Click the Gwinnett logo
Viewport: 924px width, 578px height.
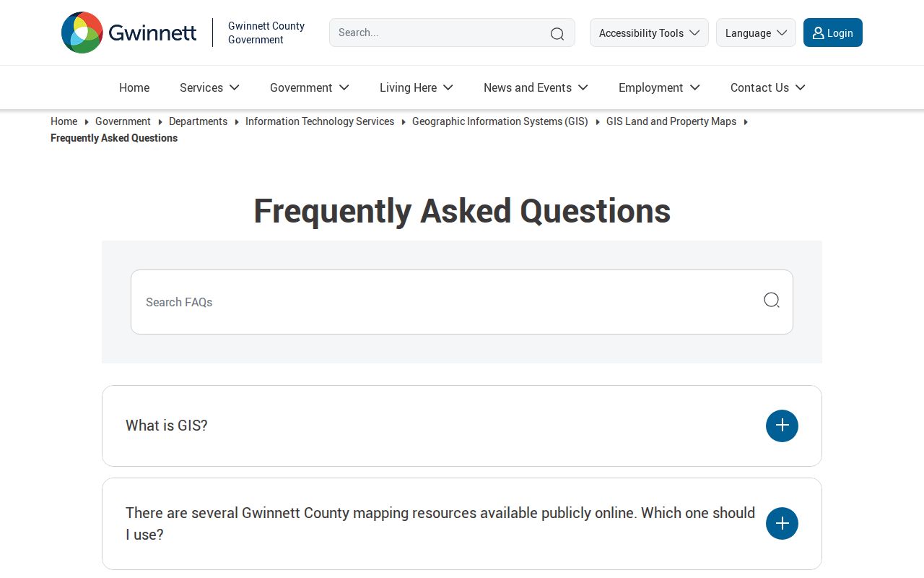pos(129,33)
